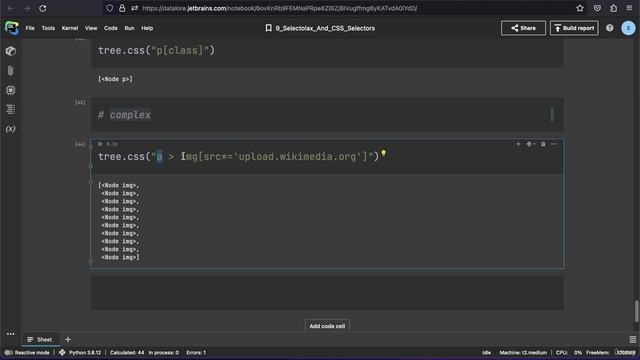Click the Python 3.8.12 kernel indicator
Viewport: 640px width, 360px height.
pyautogui.click(x=80, y=353)
